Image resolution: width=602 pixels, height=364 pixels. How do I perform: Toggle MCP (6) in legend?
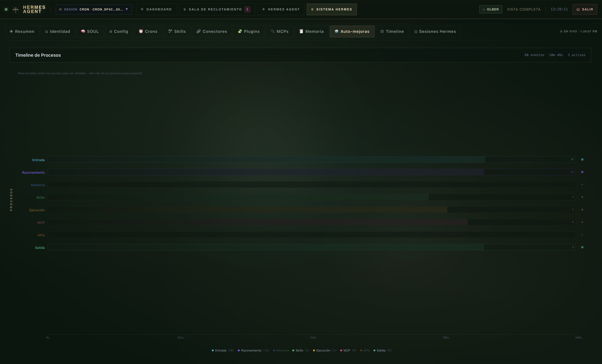point(348,351)
